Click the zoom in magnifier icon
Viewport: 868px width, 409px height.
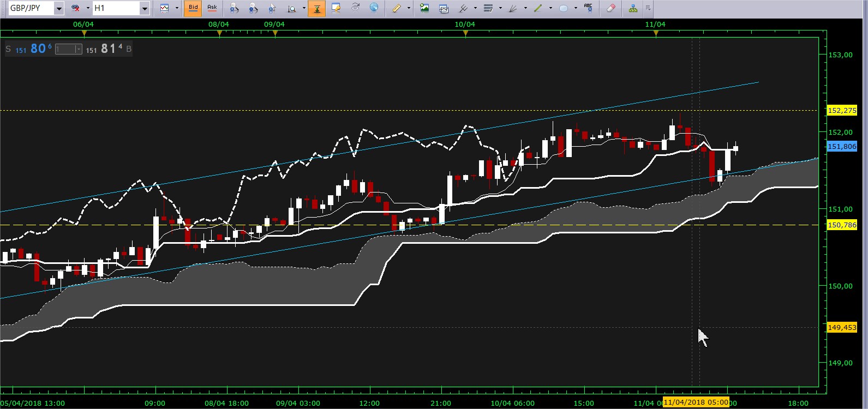234,8
